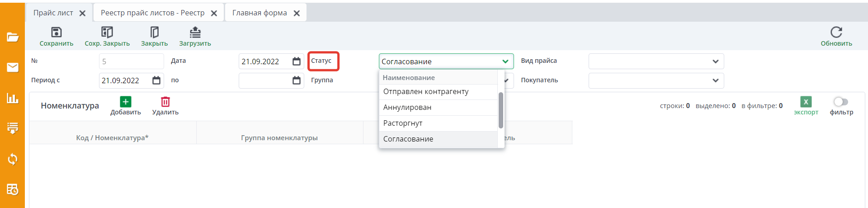Open folder icon in left sidebar
This screenshot has height=208, width=868.
(13, 37)
